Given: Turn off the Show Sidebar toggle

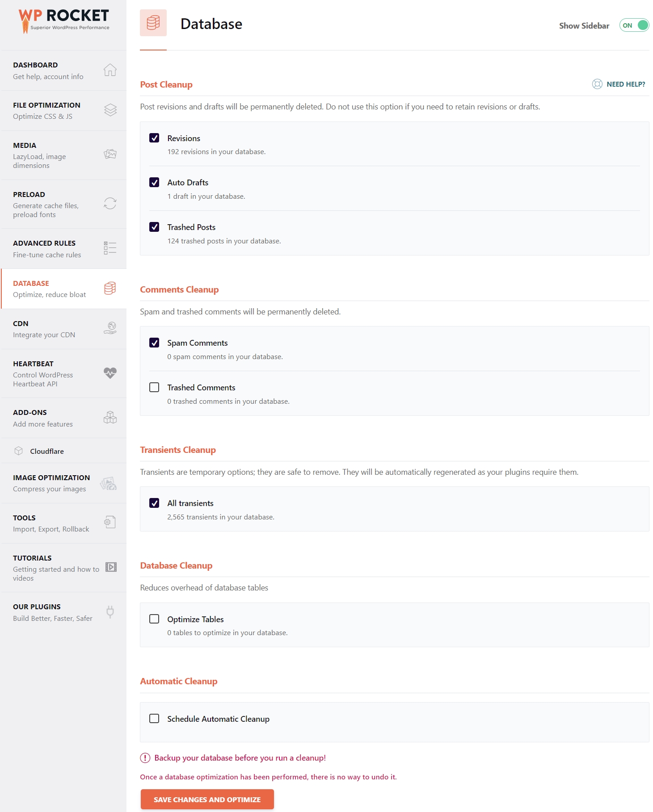Looking at the screenshot, I should pyautogui.click(x=634, y=25).
